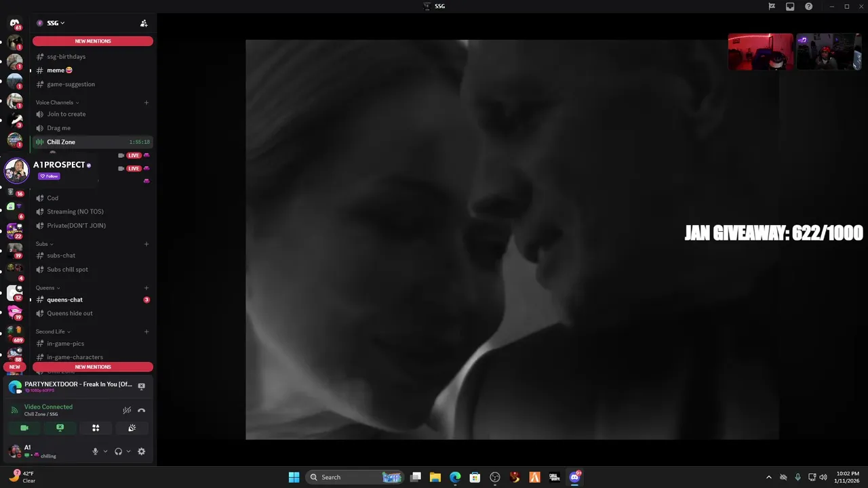
Task: Open output device options arrow beside headphones
Action: [128, 451]
